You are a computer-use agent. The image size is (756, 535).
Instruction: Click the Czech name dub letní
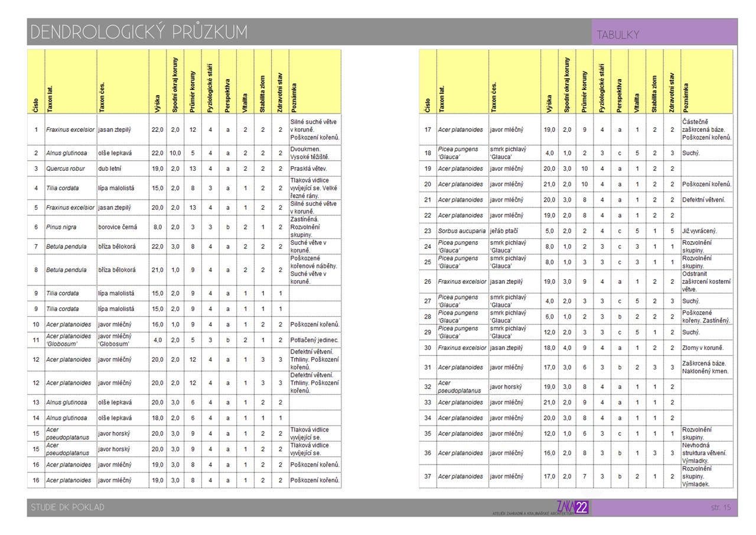tap(123, 168)
